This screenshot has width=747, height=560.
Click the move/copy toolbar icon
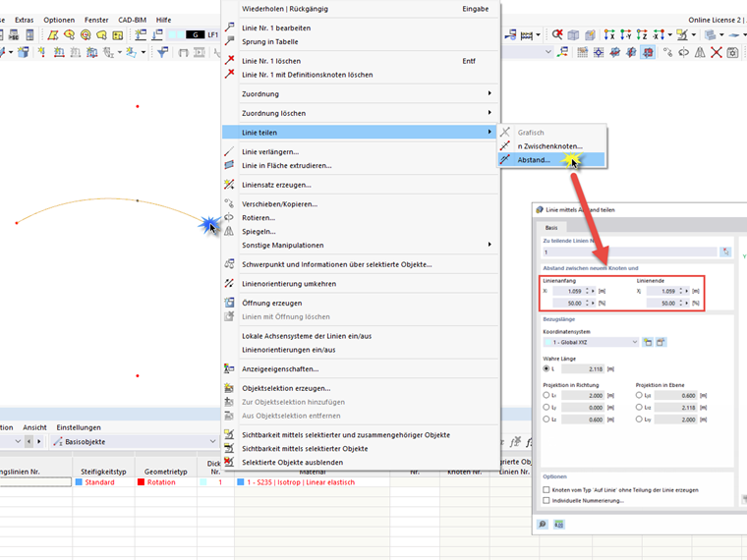click(x=667, y=52)
